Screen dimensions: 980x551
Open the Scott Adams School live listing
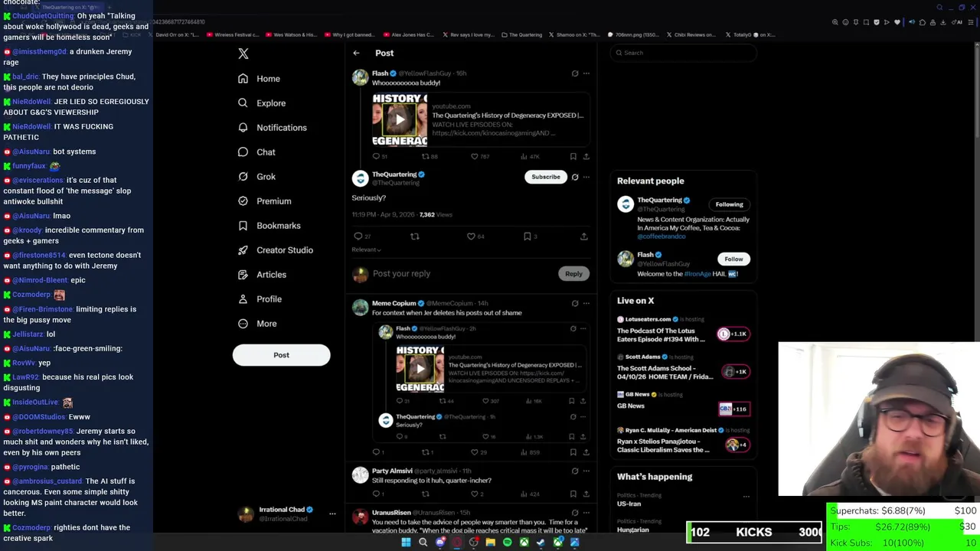[x=683, y=367]
